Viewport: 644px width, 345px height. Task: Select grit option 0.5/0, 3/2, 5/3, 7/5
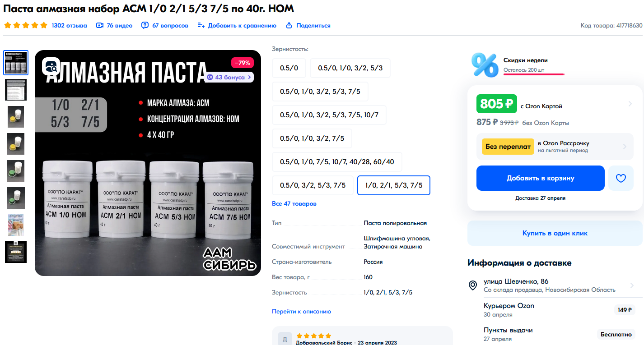click(x=313, y=185)
